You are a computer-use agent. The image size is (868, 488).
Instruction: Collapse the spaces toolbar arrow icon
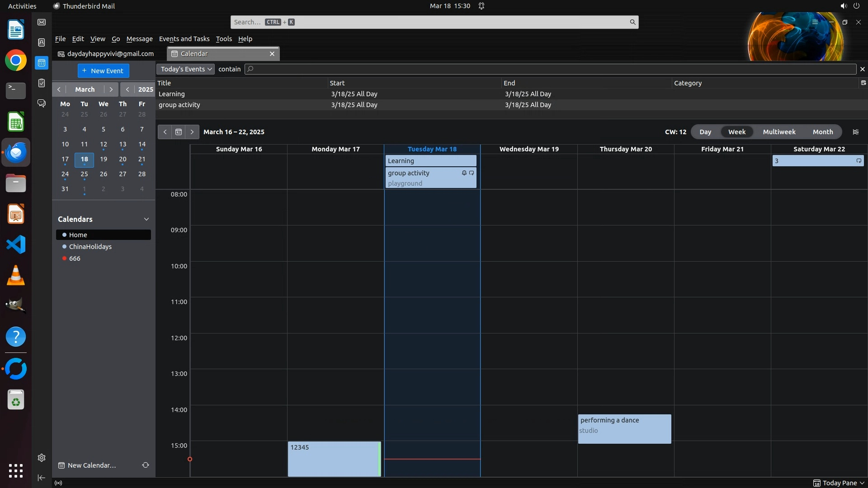tap(42, 478)
